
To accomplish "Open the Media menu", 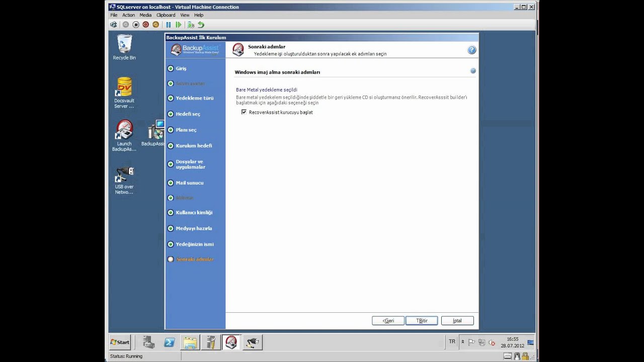I will [145, 15].
